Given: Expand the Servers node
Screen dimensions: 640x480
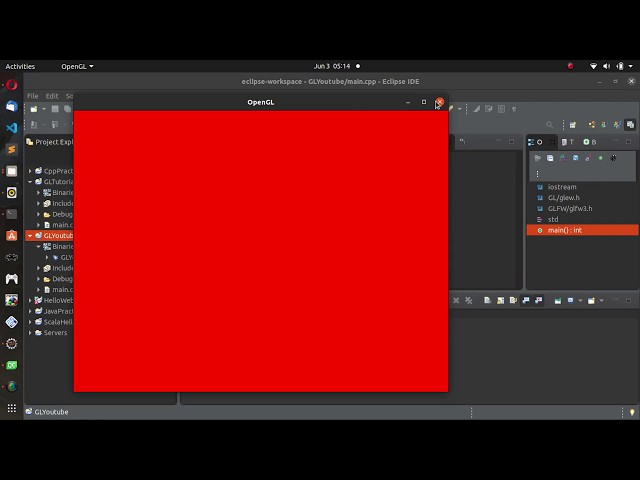Looking at the screenshot, I should pos(30,333).
